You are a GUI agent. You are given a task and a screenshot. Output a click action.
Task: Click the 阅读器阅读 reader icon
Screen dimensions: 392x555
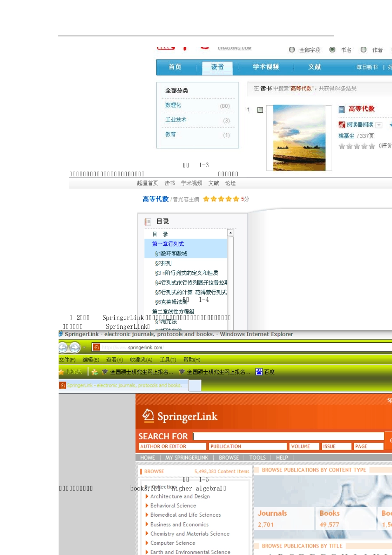[342, 125]
